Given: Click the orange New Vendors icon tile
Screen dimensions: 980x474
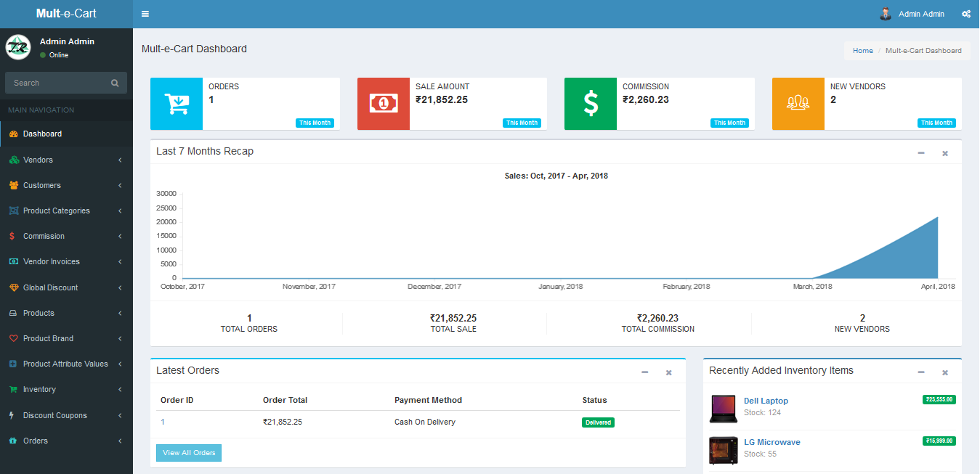Looking at the screenshot, I should point(798,104).
